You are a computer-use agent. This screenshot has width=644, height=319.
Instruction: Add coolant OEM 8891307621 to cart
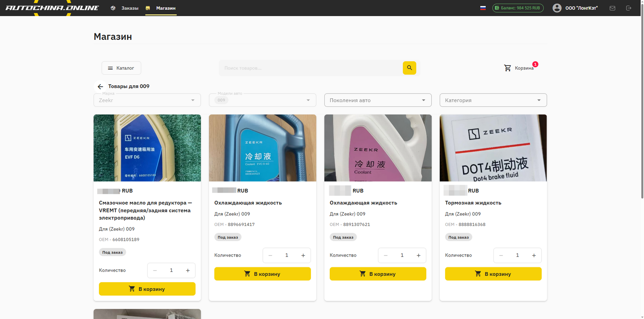pos(378,274)
